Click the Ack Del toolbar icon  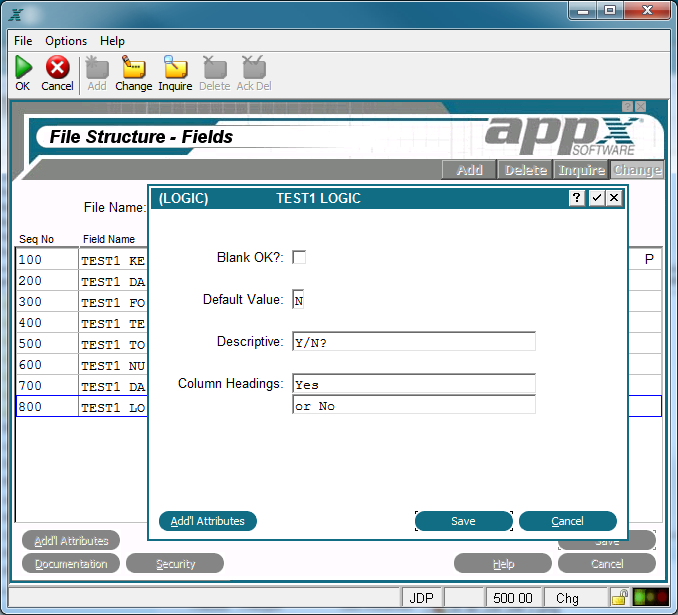[254, 67]
